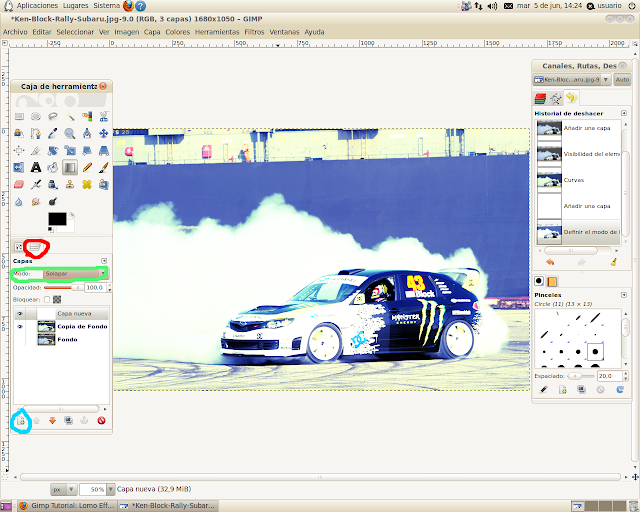The width and height of the screenshot is (640, 512).
Task: Select the Foreground Select tool
Action: (19, 134)
